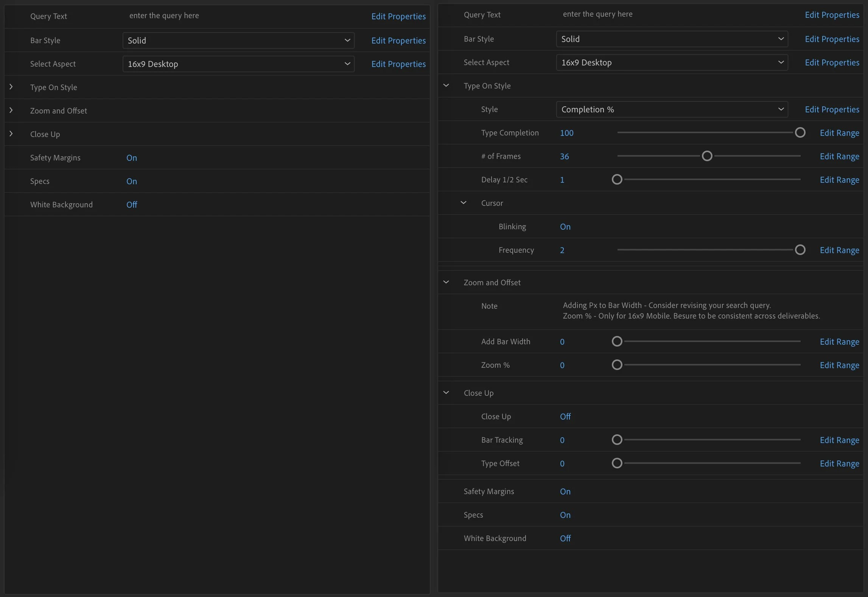Open the Style dropdown showing Completion %
Image resolution: width=868 pixels, height=597 pixels.
pyautogui.click(x=672, y=109)
